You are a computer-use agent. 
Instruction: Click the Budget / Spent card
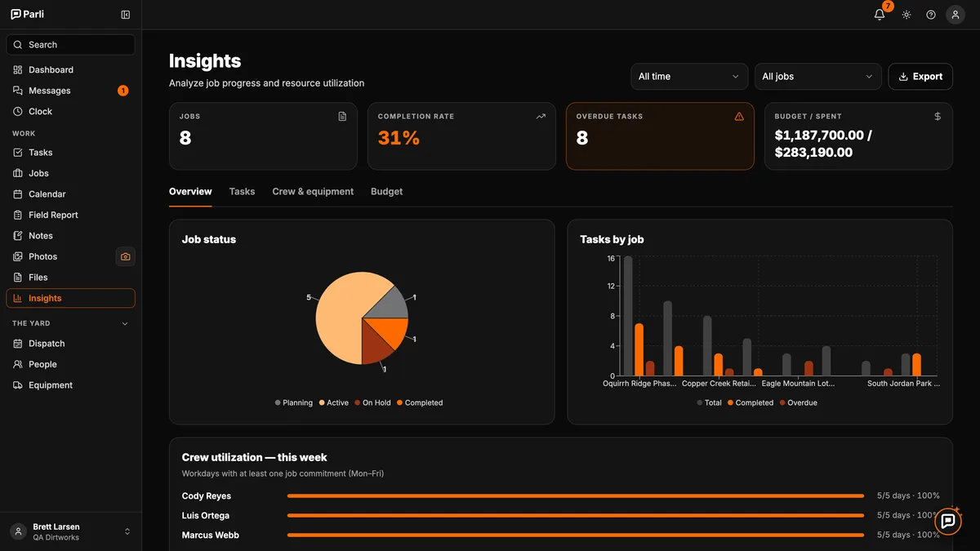(x=858, y=136)
